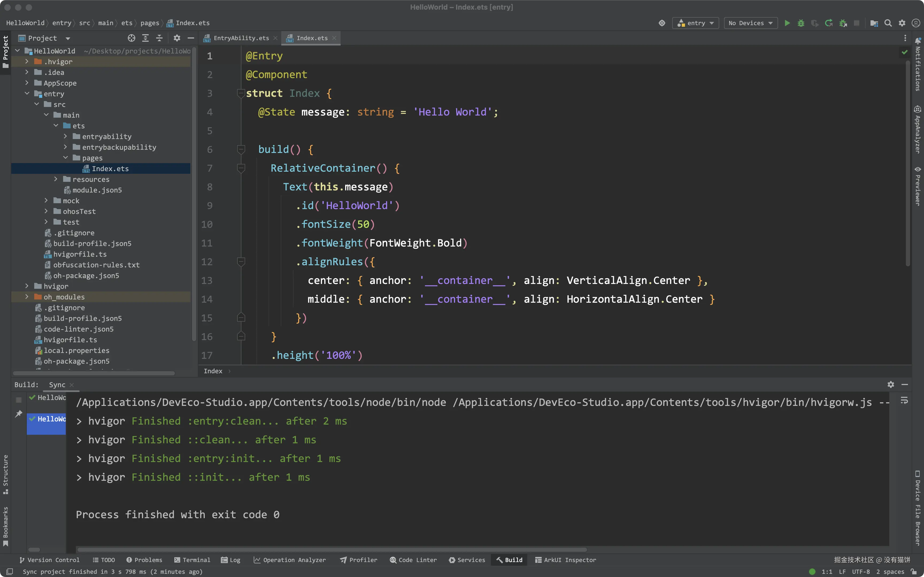The height and width of the screenshot is (577, 924).
Task: Open the Code Linter tool window
Action: [x=413, y=560]
